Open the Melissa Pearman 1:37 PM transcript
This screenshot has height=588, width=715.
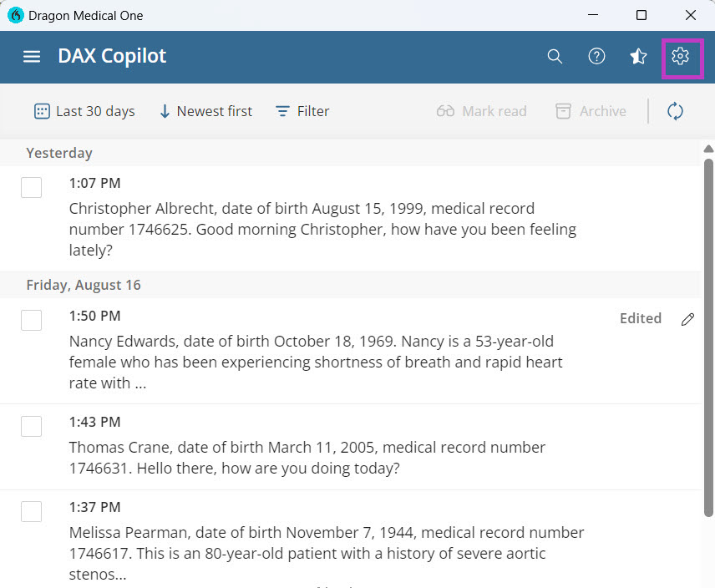point(326,543)
